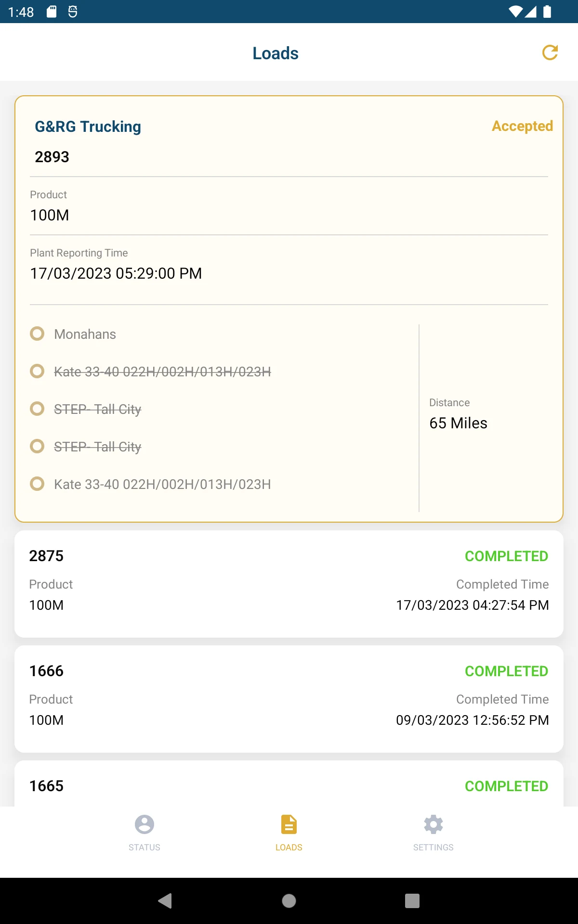Tap completed time 09/03/2023 12:56:52 PM
578x924 pixels.
[473, 720]
